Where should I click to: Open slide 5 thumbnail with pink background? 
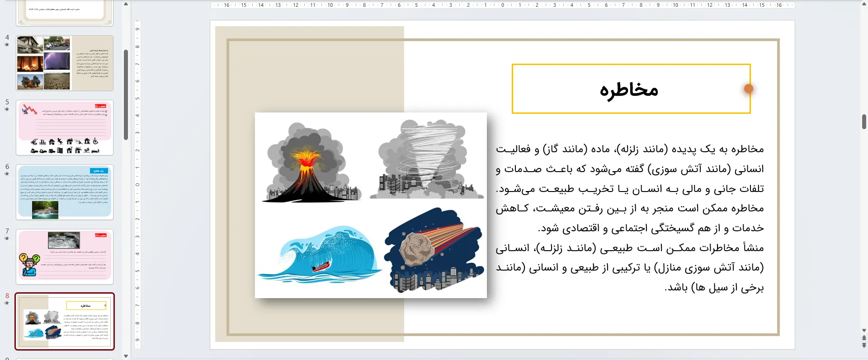65,127
